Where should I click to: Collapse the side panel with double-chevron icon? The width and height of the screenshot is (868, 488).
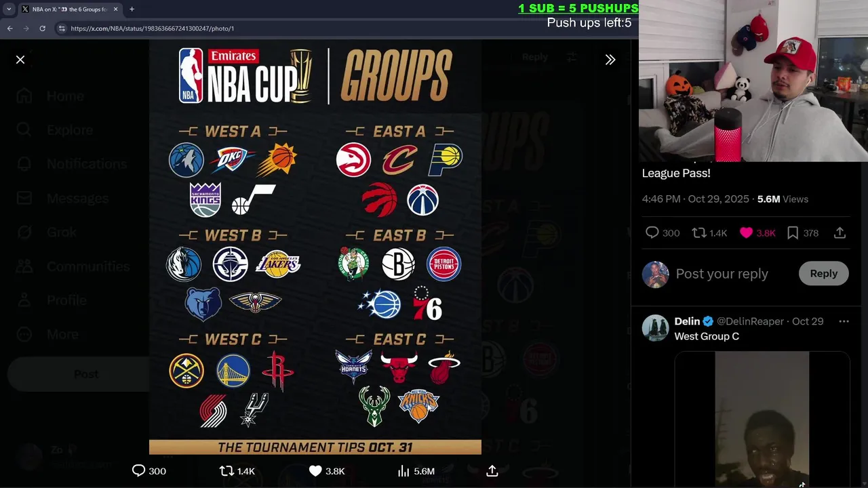click(610, 60)
